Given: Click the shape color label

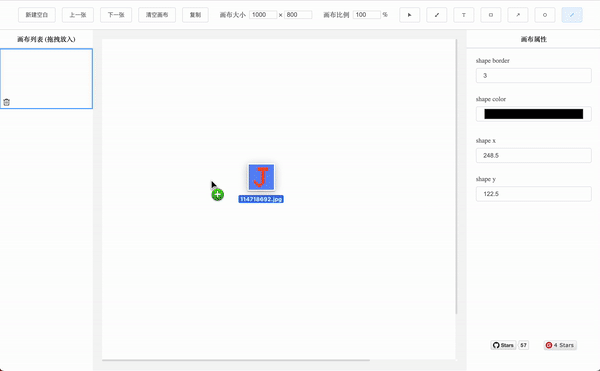Looking at the screenshot, I should (x=491, y=99).
